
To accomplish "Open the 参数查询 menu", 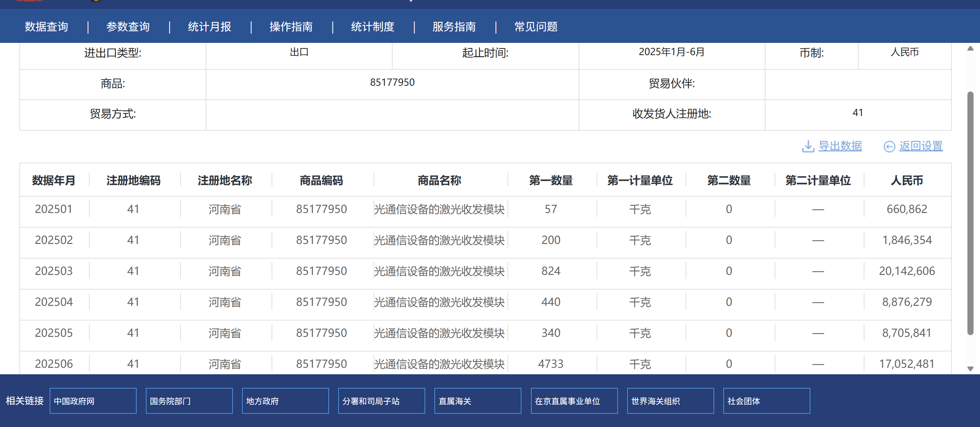I will tap(128, 27).
